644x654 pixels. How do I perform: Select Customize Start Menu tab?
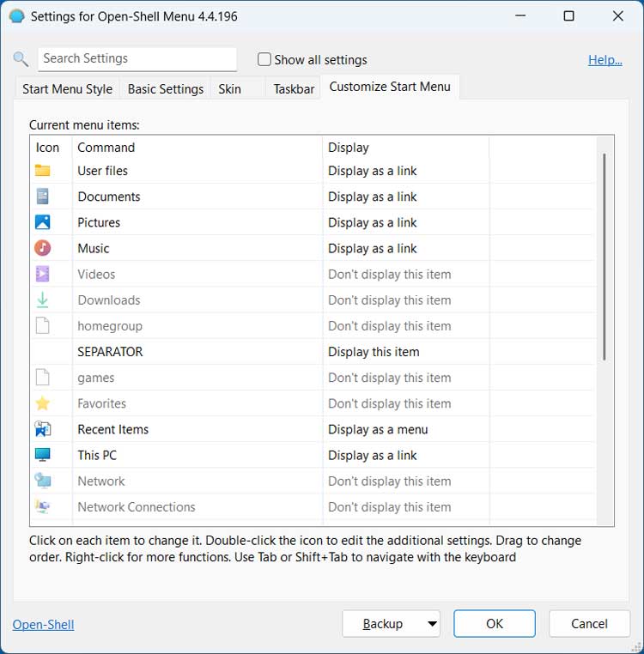(x=390, y=87)
